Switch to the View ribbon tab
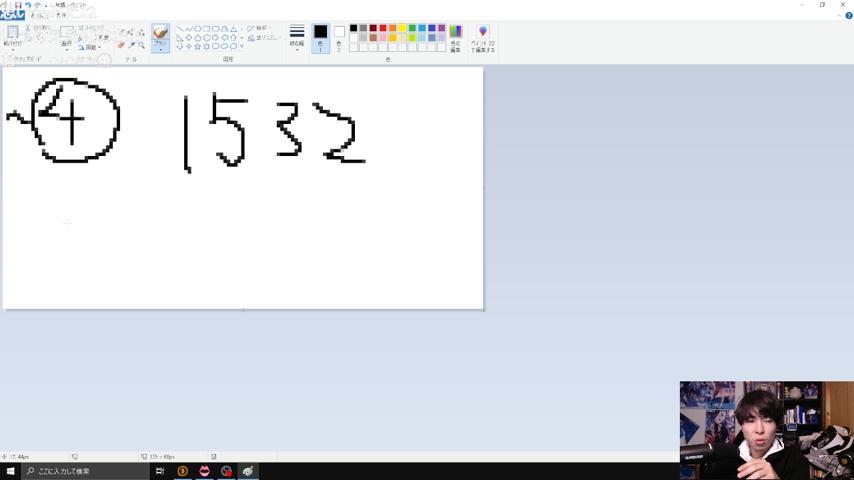854x480 pixels. [62, 15]
